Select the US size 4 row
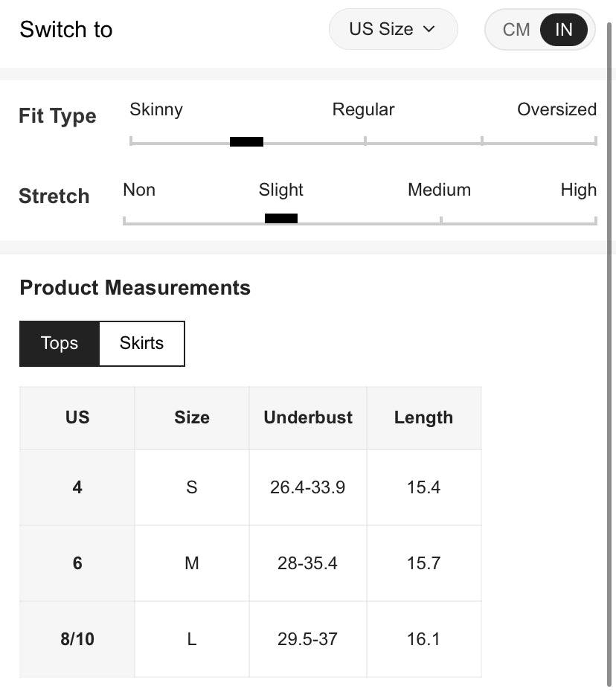Viewport: 616px width, 692px height. pyautogui.click(x=77, y=487)
